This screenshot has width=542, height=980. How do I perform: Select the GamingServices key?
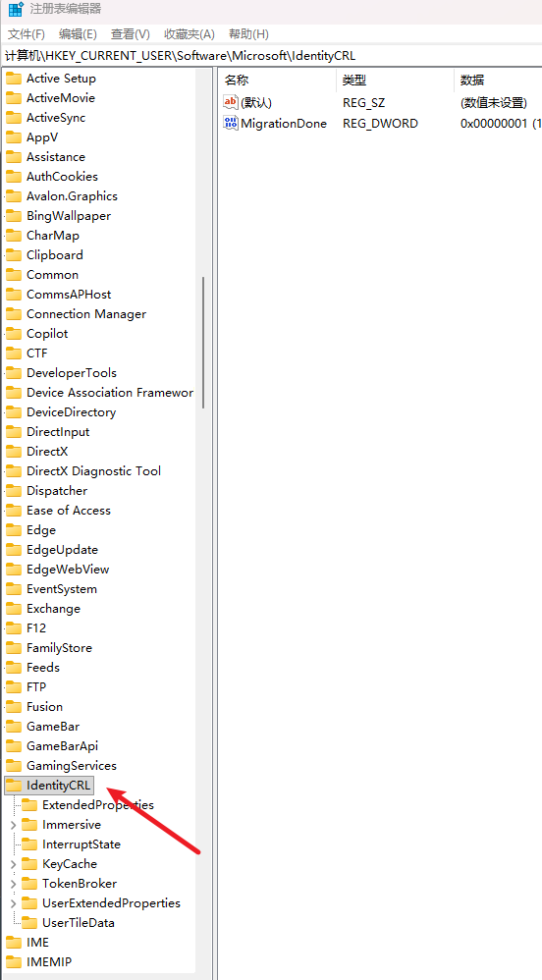click(x=72, y=766)
